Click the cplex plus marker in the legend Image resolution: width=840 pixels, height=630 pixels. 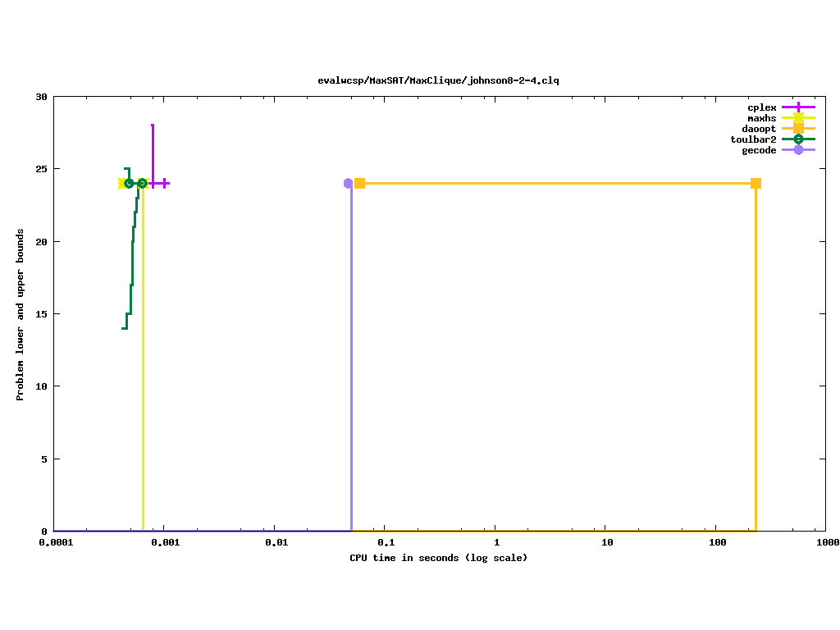point(798,107)
